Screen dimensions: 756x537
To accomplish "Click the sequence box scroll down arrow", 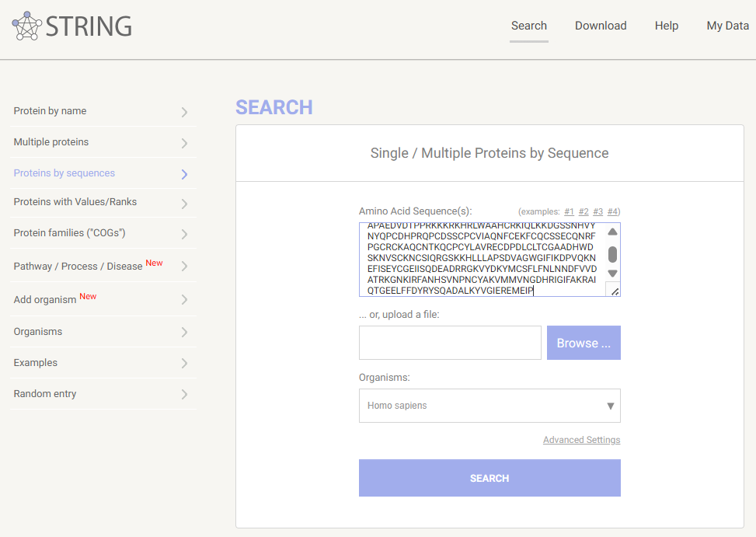I will click(612, 274).
